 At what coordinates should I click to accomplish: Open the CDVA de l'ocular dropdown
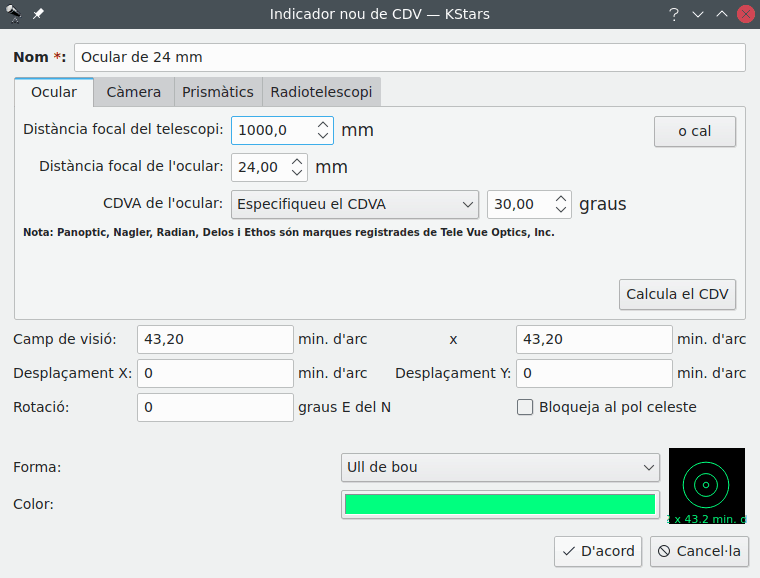pos(355,205)
